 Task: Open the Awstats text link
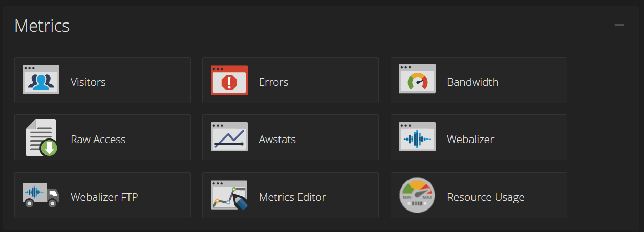point(277,139)
